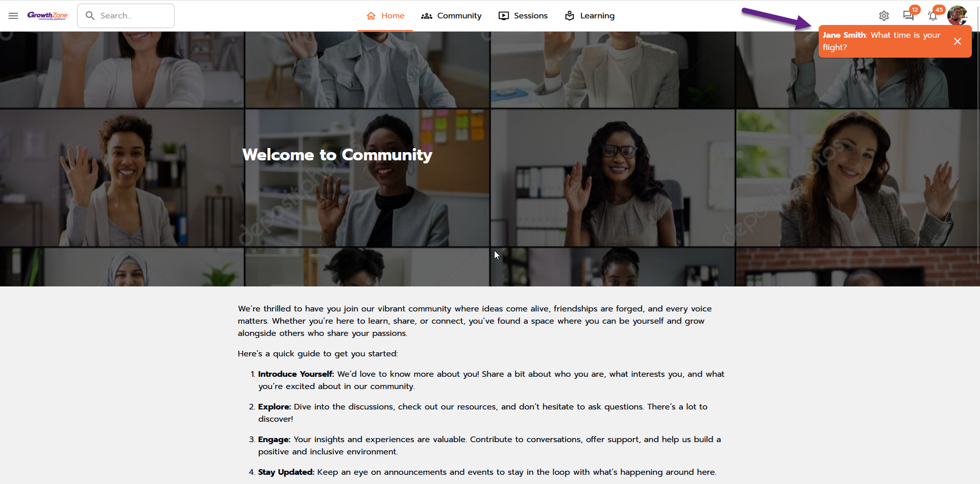Open the Learning tab

pyautogui.click(x=590, y=16)
